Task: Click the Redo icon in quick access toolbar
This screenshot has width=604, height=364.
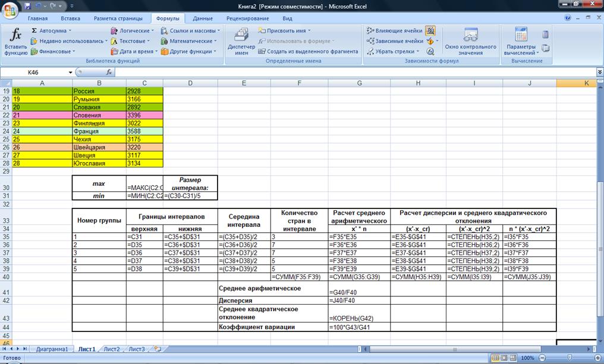Action: tap(53, 6)
